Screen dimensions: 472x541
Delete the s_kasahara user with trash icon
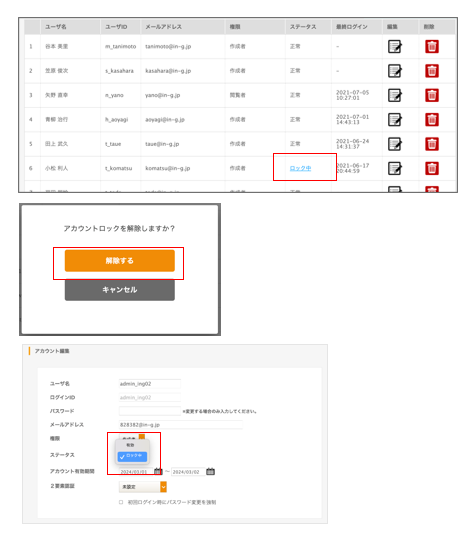pos(432,71)
